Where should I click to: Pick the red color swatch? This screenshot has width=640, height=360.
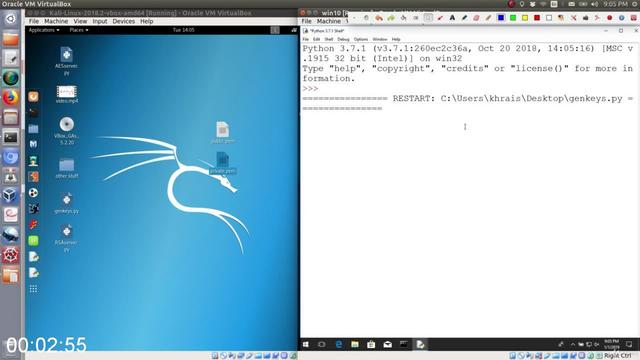[537, 18]
